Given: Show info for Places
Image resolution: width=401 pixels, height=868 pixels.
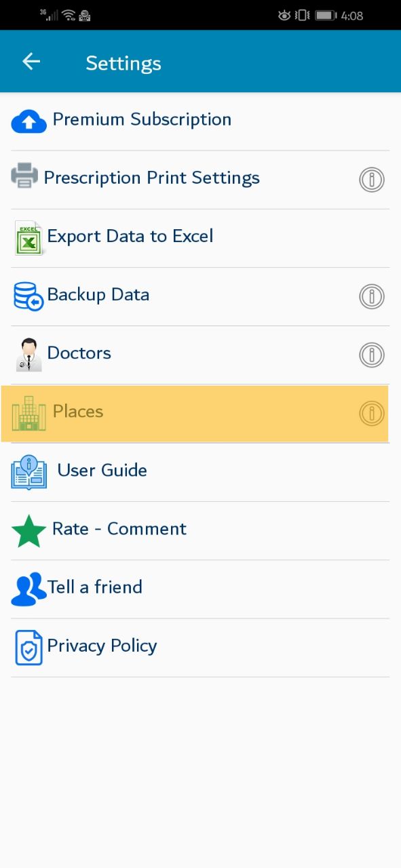Looking at the screenshot, I should coord(371,413).
